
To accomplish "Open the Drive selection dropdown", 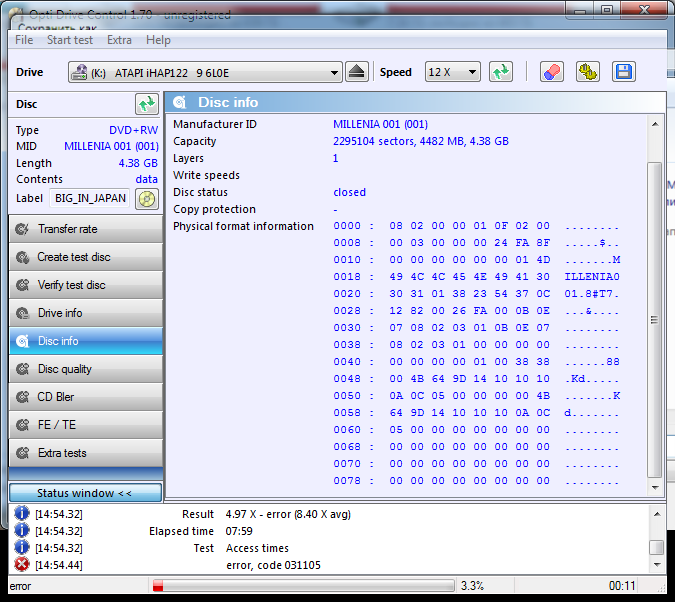I will tap(205, 73).
